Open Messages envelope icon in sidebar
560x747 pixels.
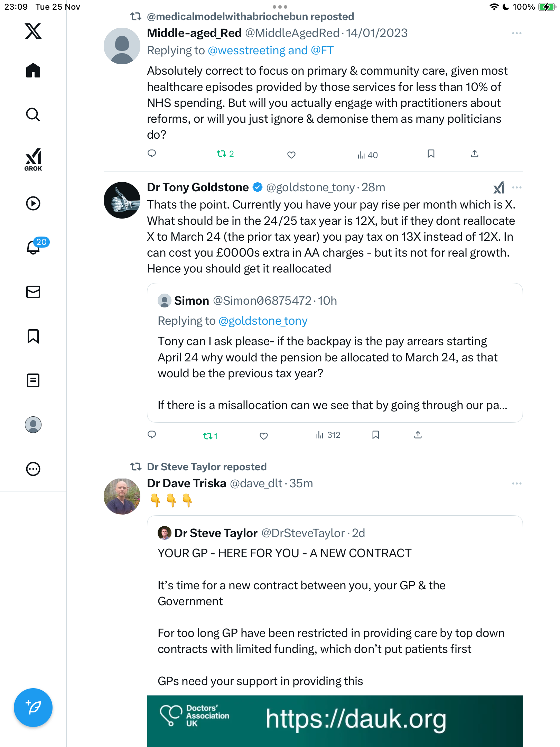pos(33,292)
